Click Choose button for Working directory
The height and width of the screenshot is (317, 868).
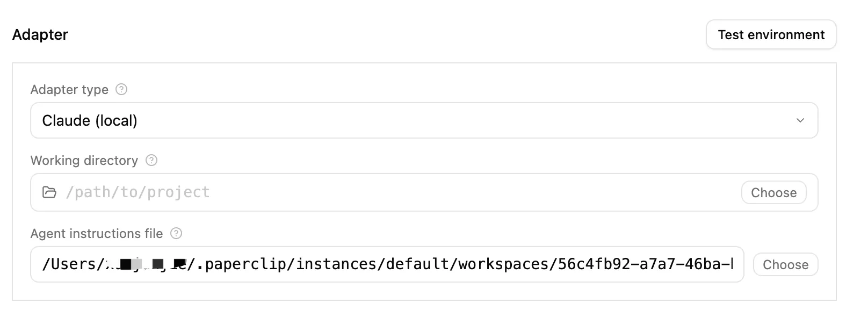pyautogui.click(x=773, y=193)
